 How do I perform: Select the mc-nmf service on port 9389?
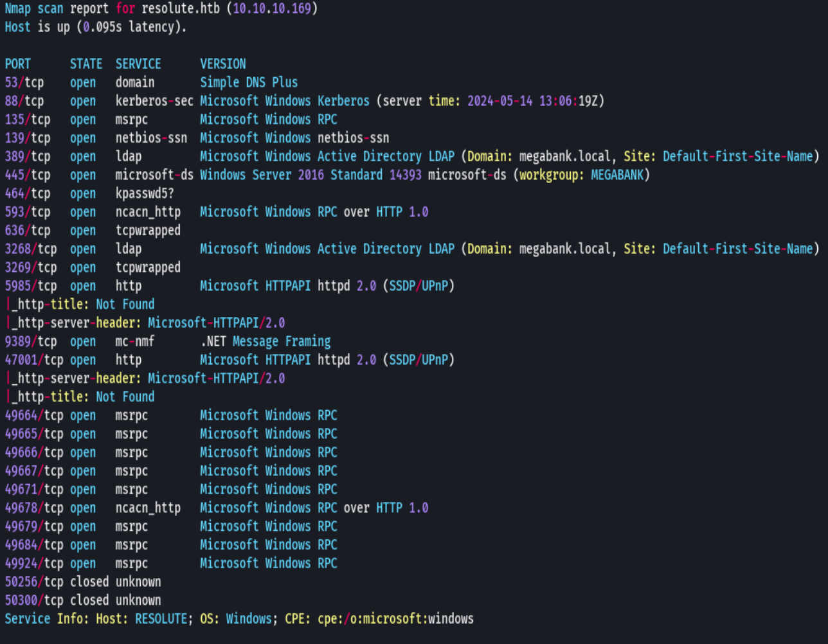[135, 341]
